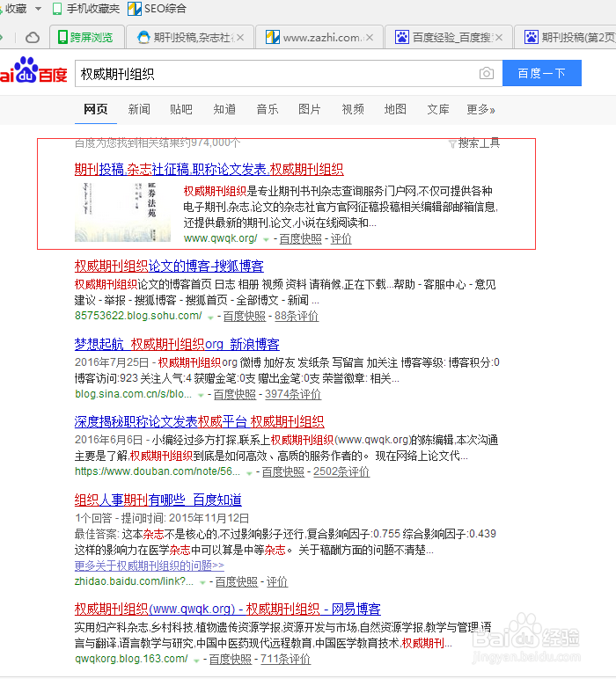This screenshot has height=679, width=616.
Task: Select 地图 search category
Action: point(395,109)
